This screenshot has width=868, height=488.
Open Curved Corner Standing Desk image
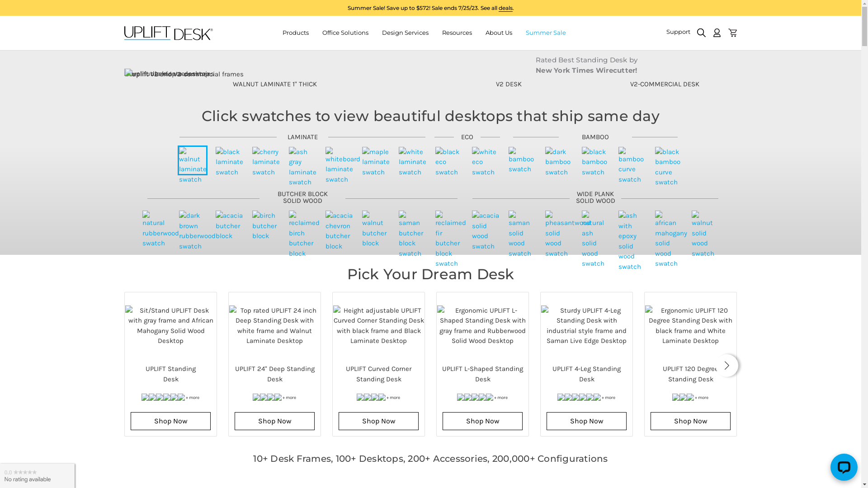tap(378, 325)
